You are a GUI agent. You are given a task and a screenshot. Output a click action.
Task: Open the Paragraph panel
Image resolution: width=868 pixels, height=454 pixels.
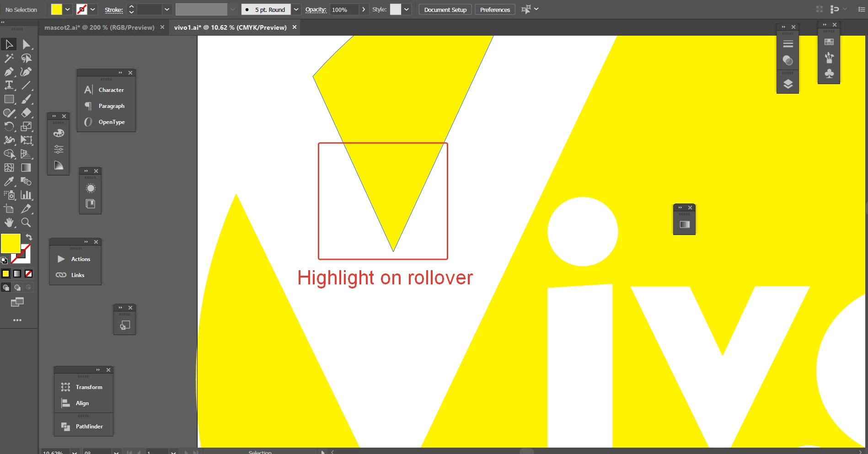106,106
